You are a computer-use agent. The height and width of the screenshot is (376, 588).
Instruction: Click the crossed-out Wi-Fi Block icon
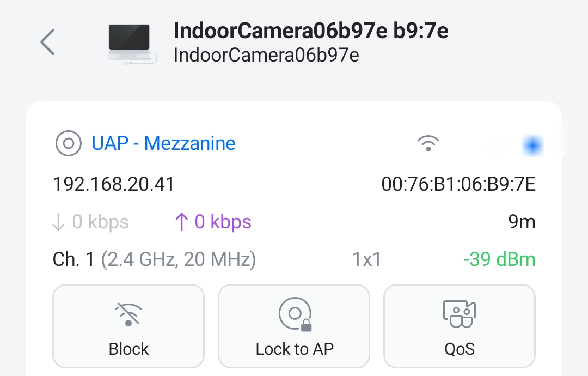[128, 315]
